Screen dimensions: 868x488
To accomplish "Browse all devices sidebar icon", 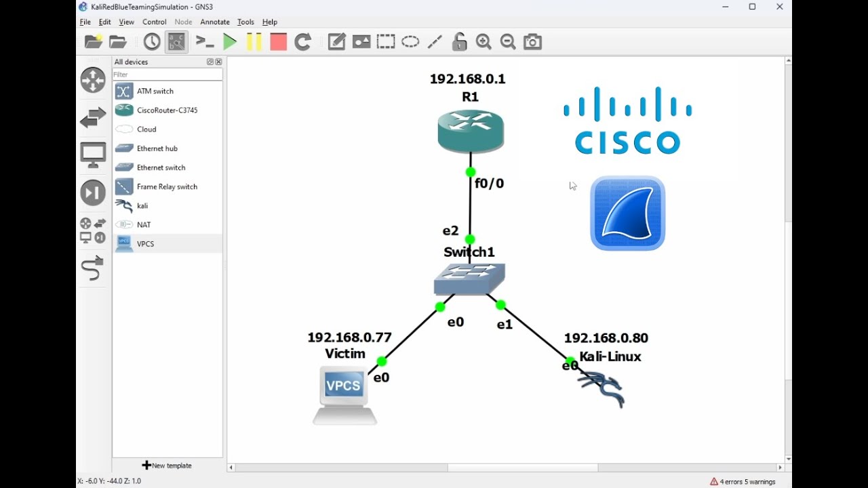I will click(93, 230).
